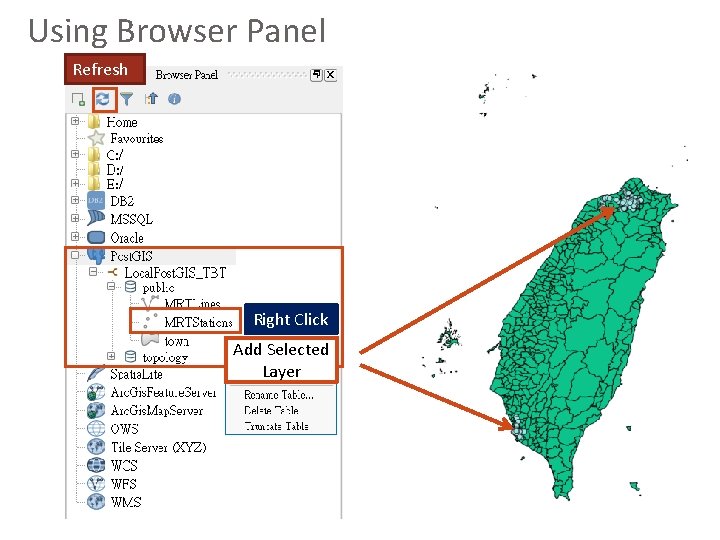Collapse the PostGIS node
This screenshot has height=540, width=720.
tap(75, 255)
